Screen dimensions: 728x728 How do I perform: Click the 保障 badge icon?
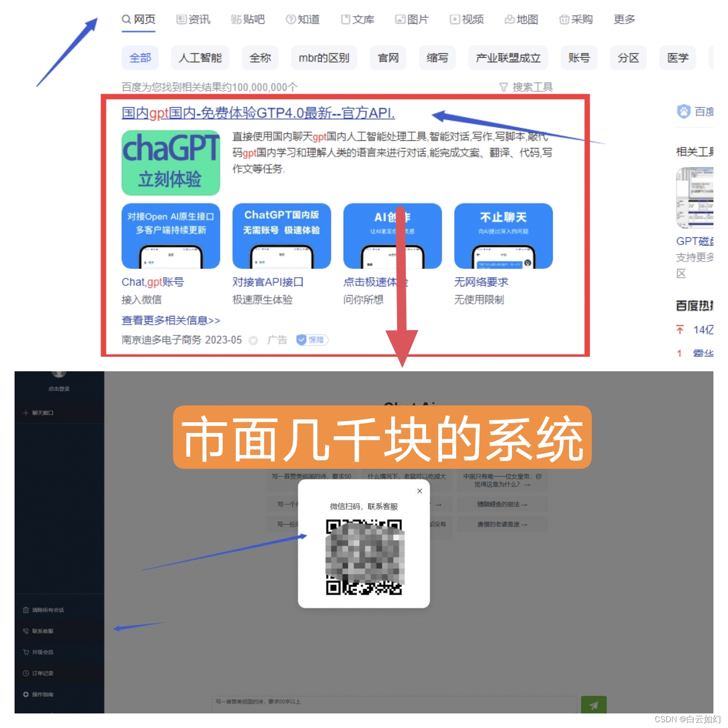coord(312,340)
